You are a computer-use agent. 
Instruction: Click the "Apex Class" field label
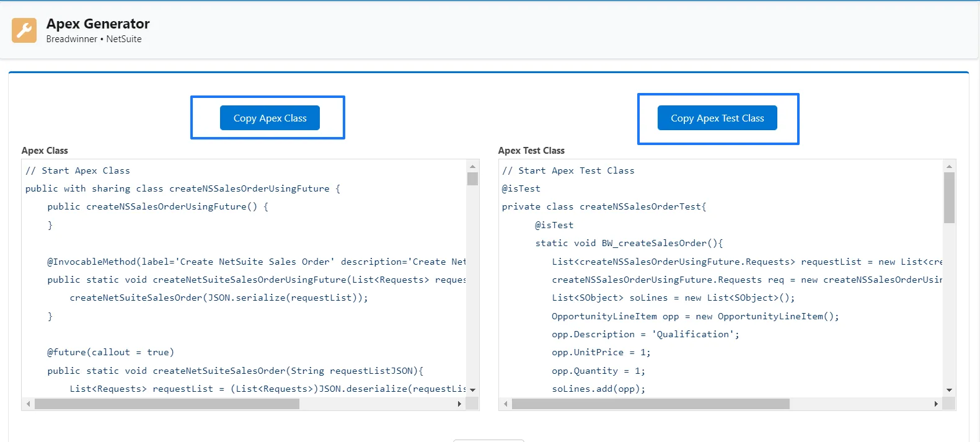[45, 151]
